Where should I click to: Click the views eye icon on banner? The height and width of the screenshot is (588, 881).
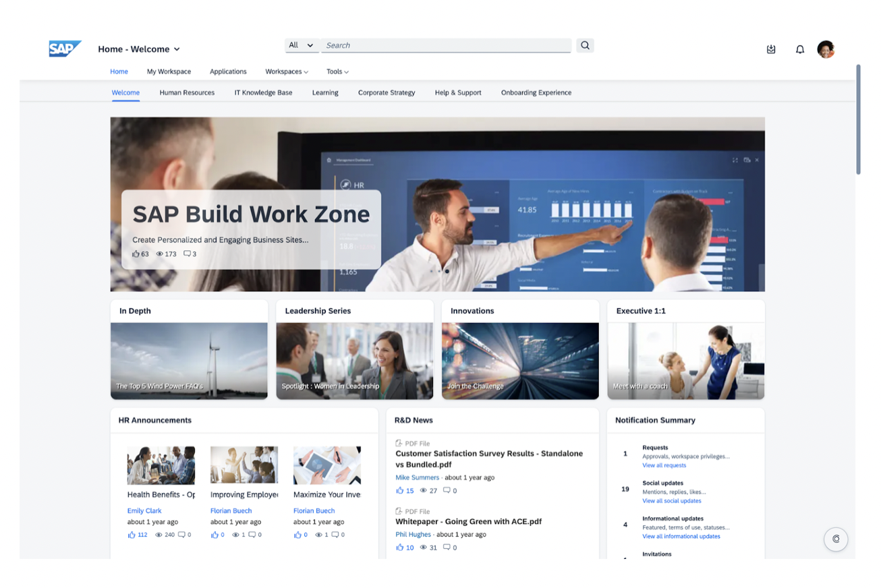pyautogui.click(x=160, y=254)
